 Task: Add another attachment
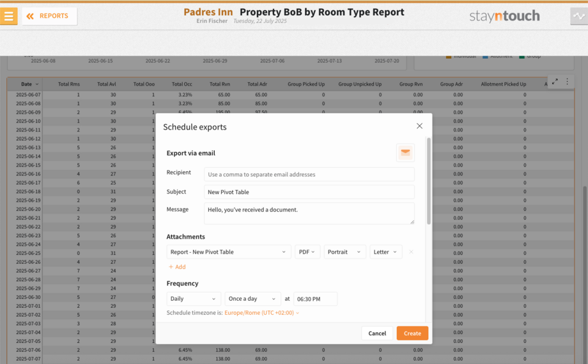[x=177, y=267]
